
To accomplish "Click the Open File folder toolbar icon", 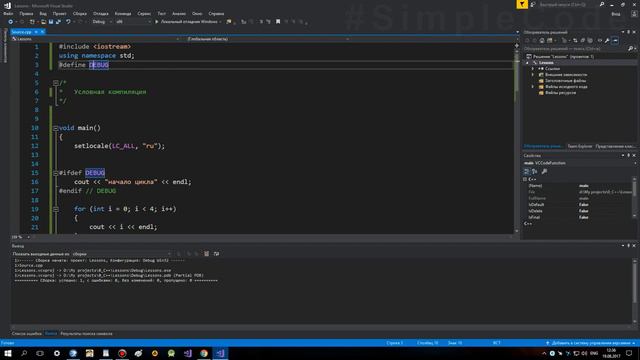I will [x=43, y=22].
